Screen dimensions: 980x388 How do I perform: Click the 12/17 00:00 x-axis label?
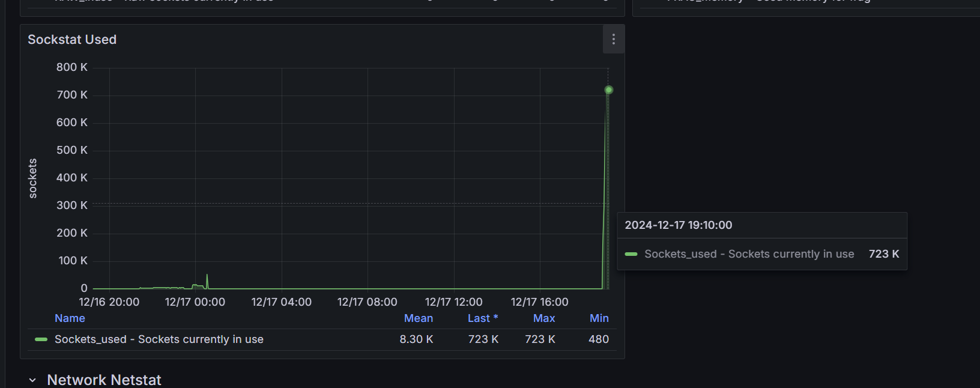[x=195, y=302]
